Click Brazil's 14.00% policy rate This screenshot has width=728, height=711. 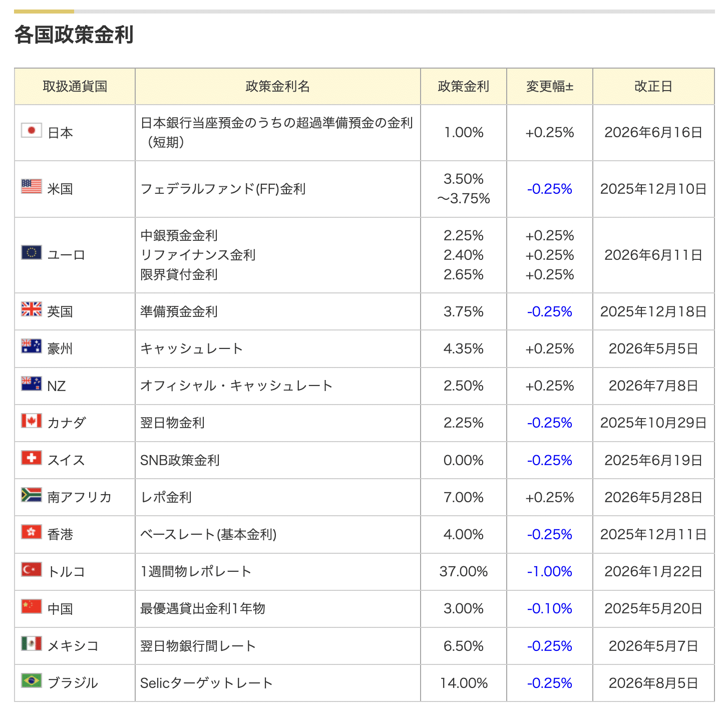tap(464, 683)
